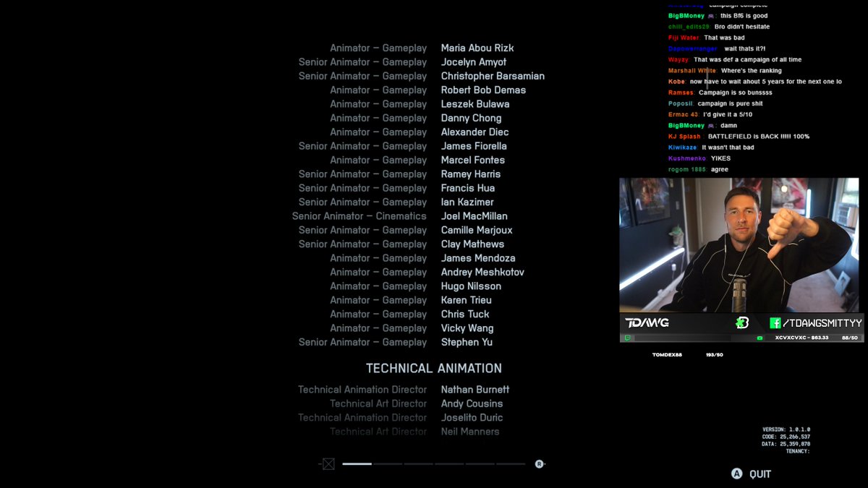
Task: Click the green Twitch icon in overlay bar
Action: (x=627, y=338)
